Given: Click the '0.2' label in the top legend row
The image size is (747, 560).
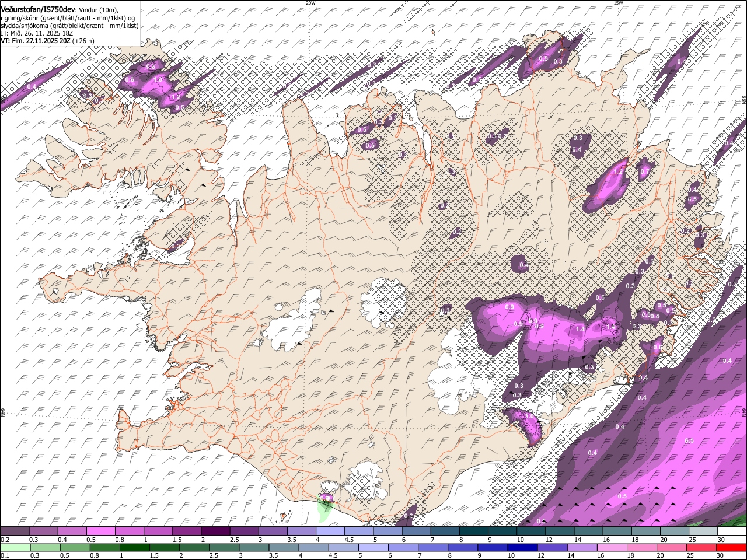Looking at the screenshot, I should [x=5, y=540].
